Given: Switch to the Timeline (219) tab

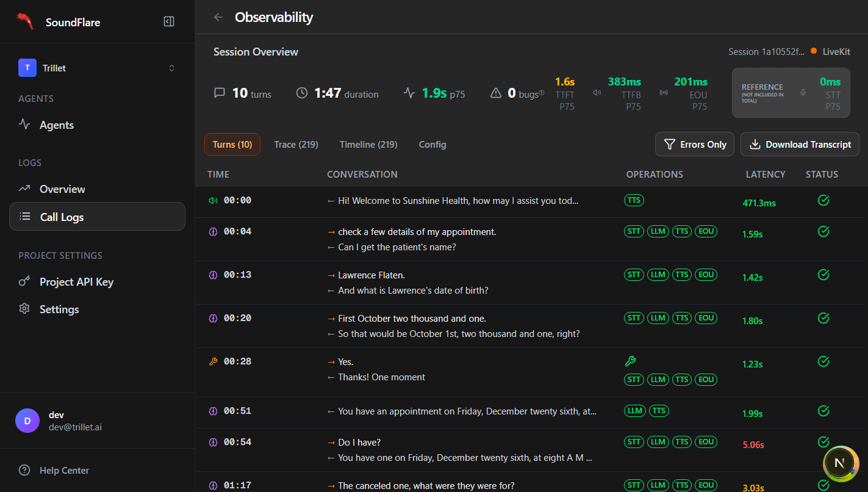Looking at the screenshot, I should pyautogui.click(x=368, y=145).
